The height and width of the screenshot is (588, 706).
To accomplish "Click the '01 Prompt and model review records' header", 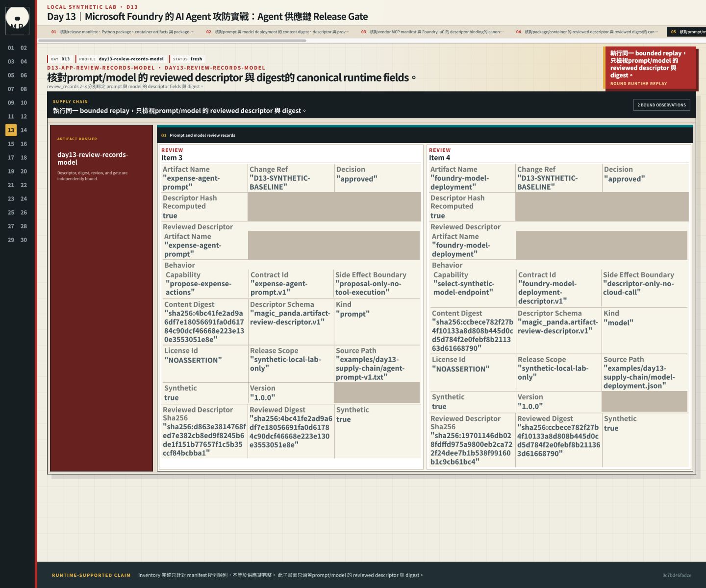I will 425,135.
